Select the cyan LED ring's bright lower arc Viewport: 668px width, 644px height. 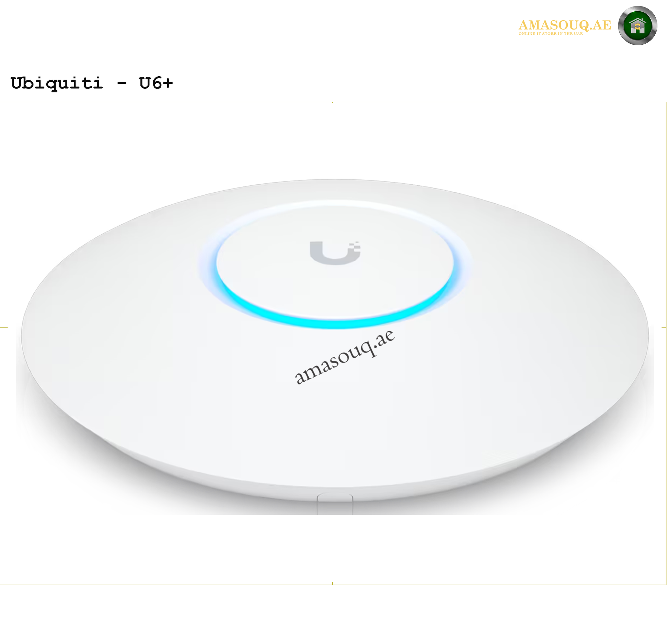tap(335, 314)
